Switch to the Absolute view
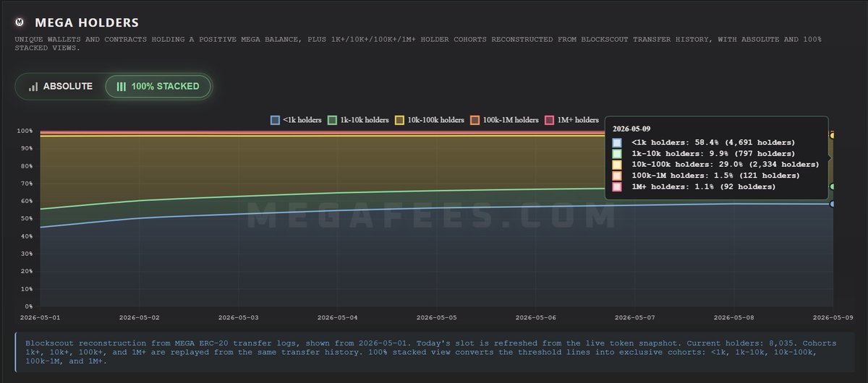 point(61,86)
